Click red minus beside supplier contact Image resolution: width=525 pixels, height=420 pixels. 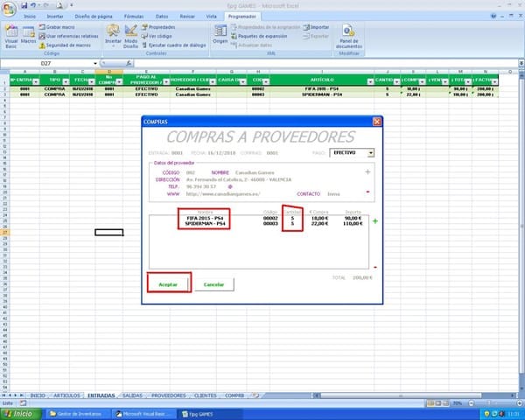[367, 192]
